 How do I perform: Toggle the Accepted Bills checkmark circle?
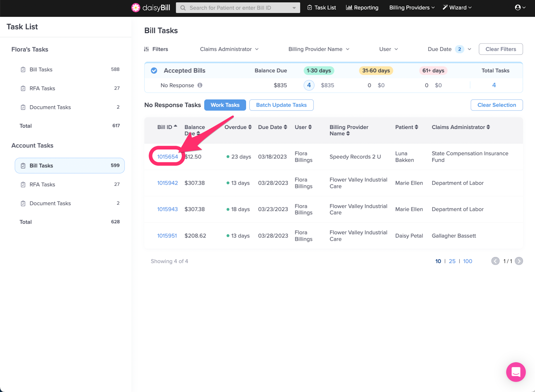click(154, 71)
